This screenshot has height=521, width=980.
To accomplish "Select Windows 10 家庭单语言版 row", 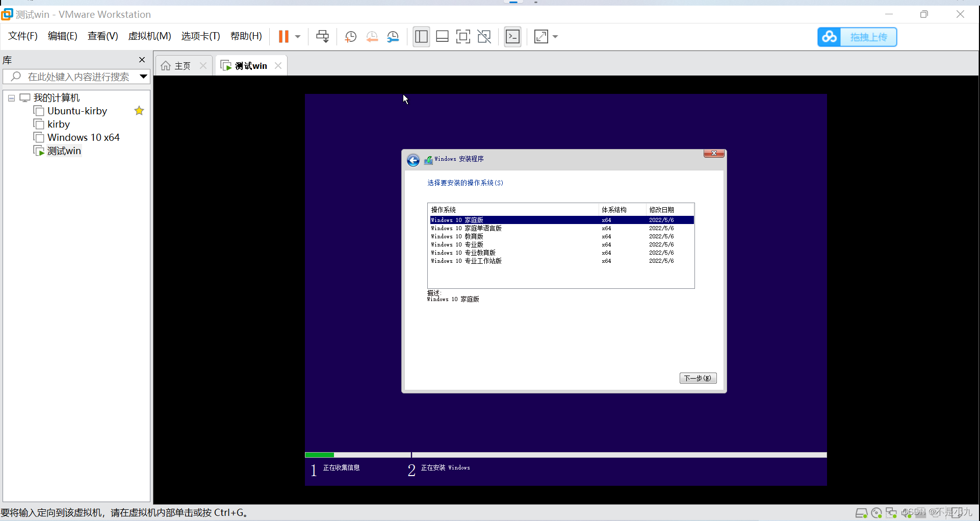I will 562,228.
